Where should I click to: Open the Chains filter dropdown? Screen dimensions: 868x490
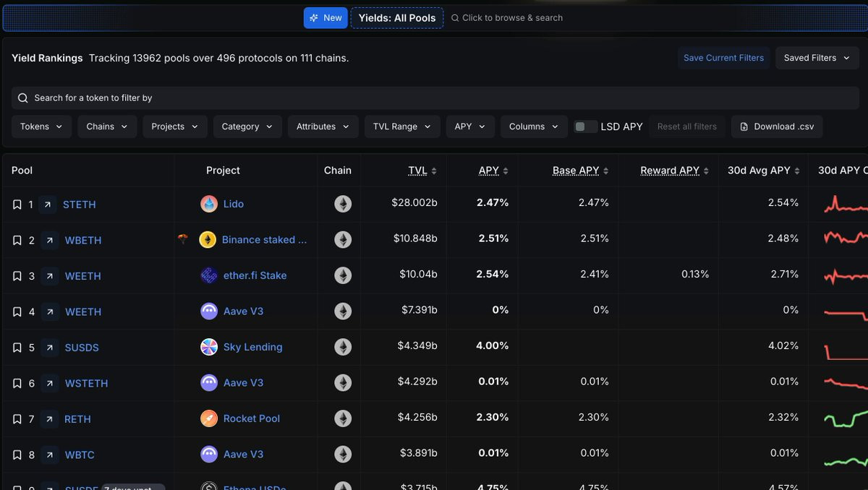[107, 126]
